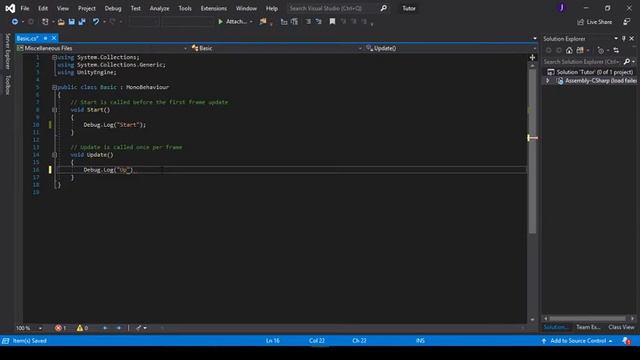The width and height of the screenshot is (640, 360).
Task: Click the user account avatar
Action: tap(562, 8)
